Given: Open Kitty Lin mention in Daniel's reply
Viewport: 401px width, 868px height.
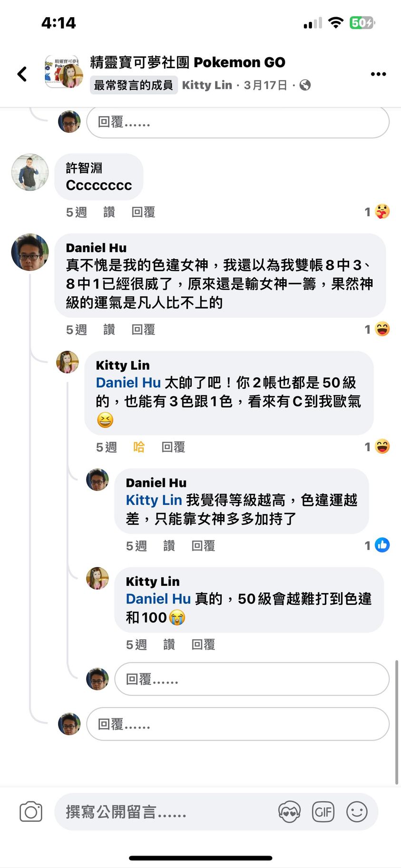Looking at the screenshot, I should tap(154, 500).
